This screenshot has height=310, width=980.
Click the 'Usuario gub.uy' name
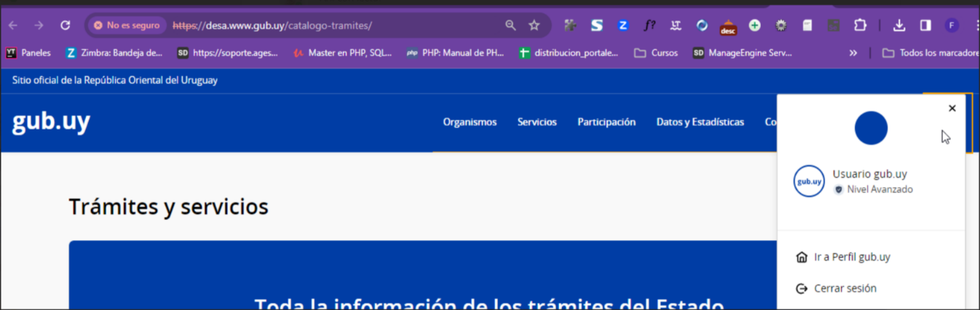869,174
